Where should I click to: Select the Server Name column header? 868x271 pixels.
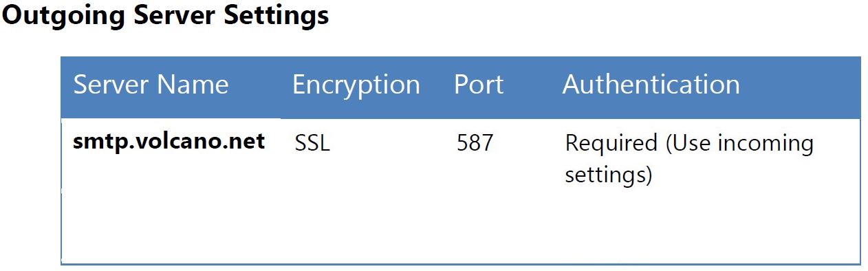coord(151,85)
